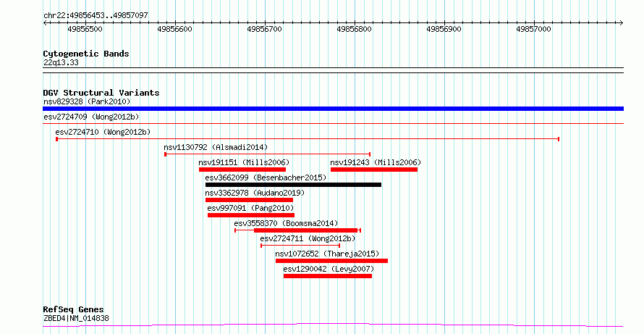Image resolution: width=644 pixels, height=334 pixels.
Task: Click the esv997091 (Pang2010) label
Action: [x=250, y=208]
